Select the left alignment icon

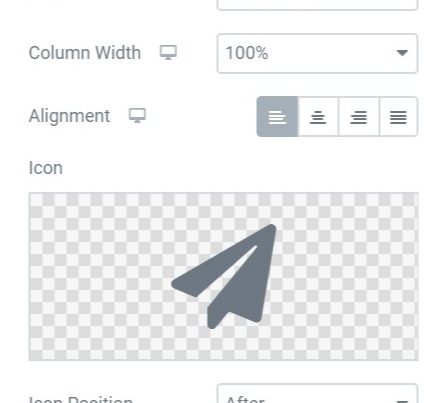(277, 117)
